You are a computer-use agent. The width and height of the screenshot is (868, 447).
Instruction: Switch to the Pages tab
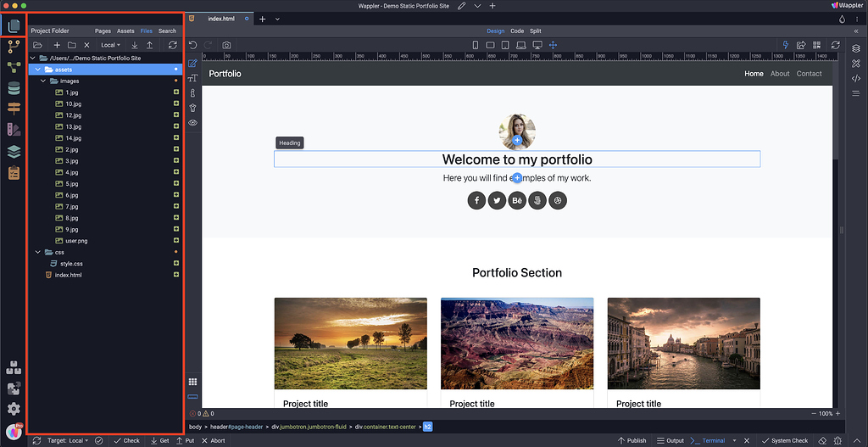click(103, 31)
